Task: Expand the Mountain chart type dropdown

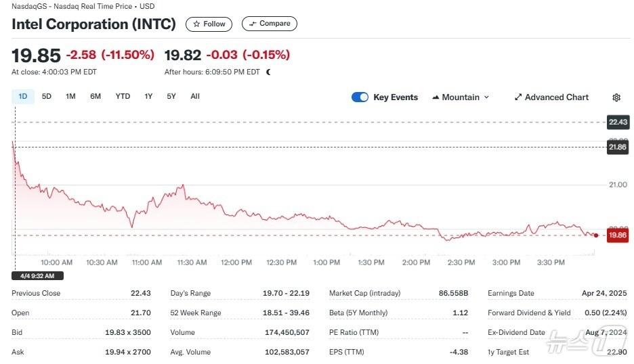Action: pyautogui.click(x=460, y=97)
